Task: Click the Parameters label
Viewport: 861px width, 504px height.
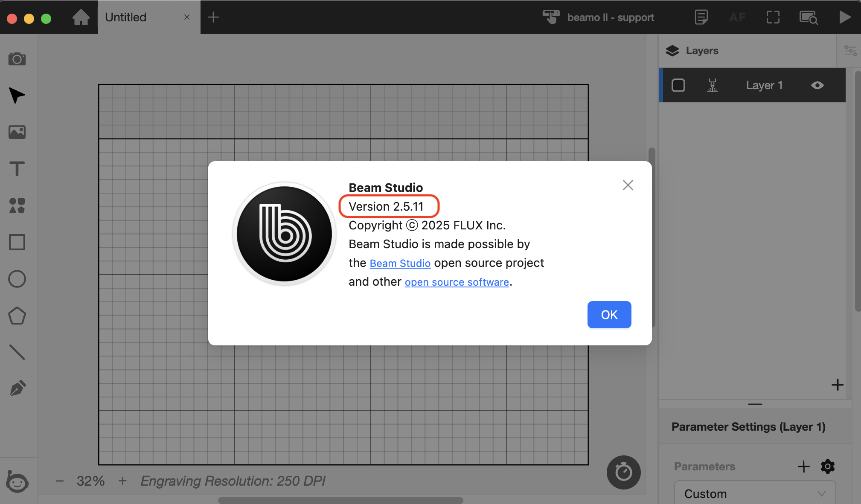Action: coord(704,466)
